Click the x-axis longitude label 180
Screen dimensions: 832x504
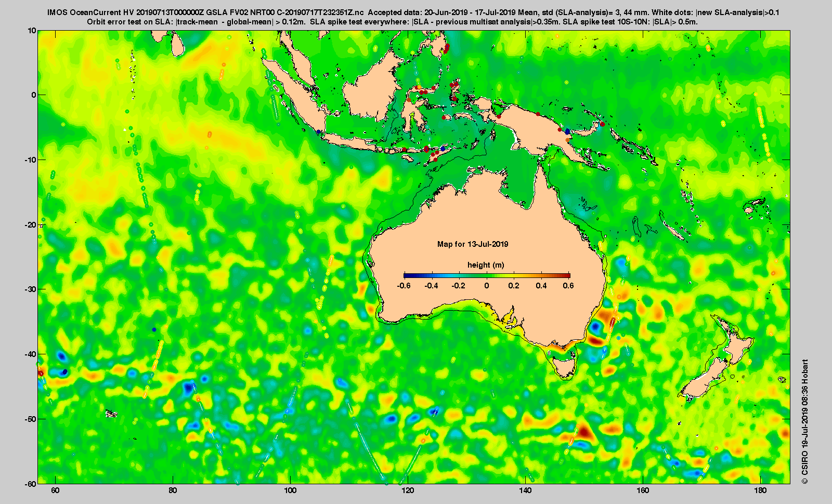(x=760, y=490)
